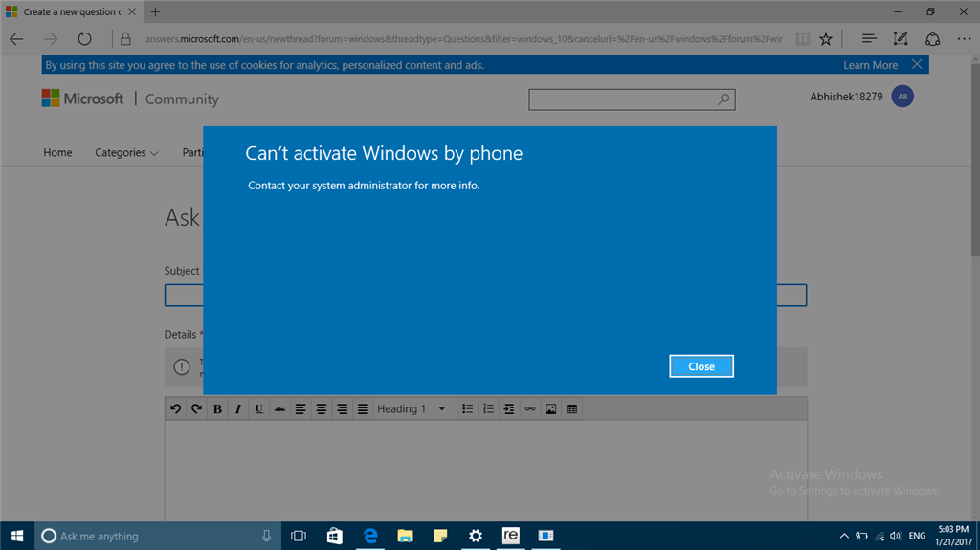Click Learn More in cookie banner
The image size is (980, 550).
click(x=870, y=65)
